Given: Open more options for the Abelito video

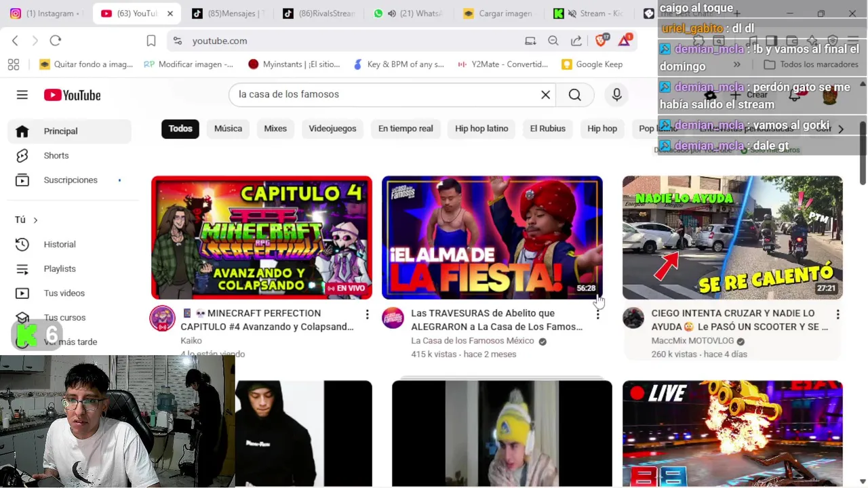Looking at the screenshot, I should [597, 314].
